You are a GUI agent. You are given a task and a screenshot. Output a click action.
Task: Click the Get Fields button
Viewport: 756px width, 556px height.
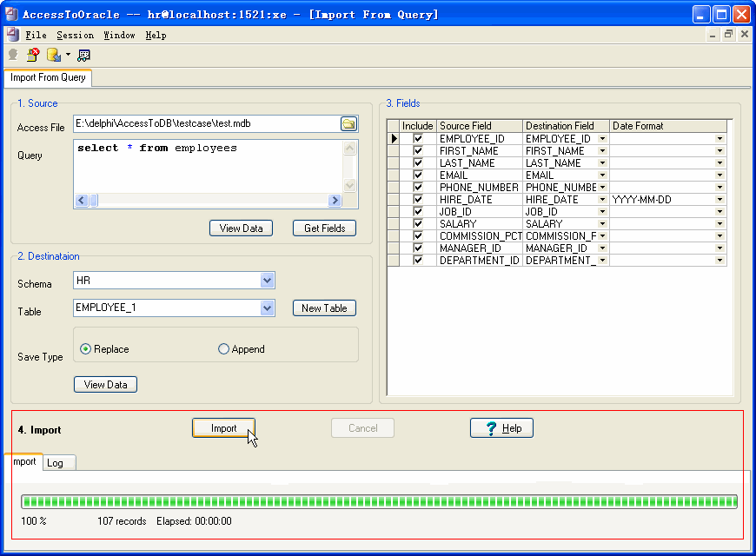(x=324, y=228)
